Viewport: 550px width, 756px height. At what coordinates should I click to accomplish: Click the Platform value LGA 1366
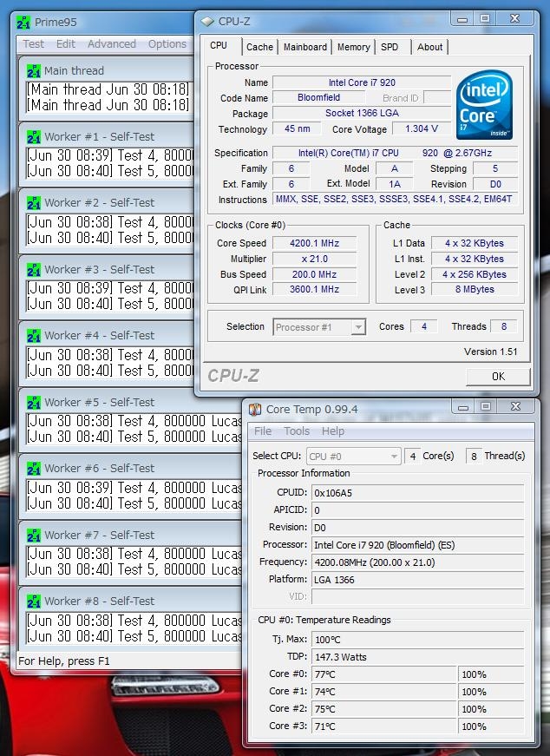(417, 580)
